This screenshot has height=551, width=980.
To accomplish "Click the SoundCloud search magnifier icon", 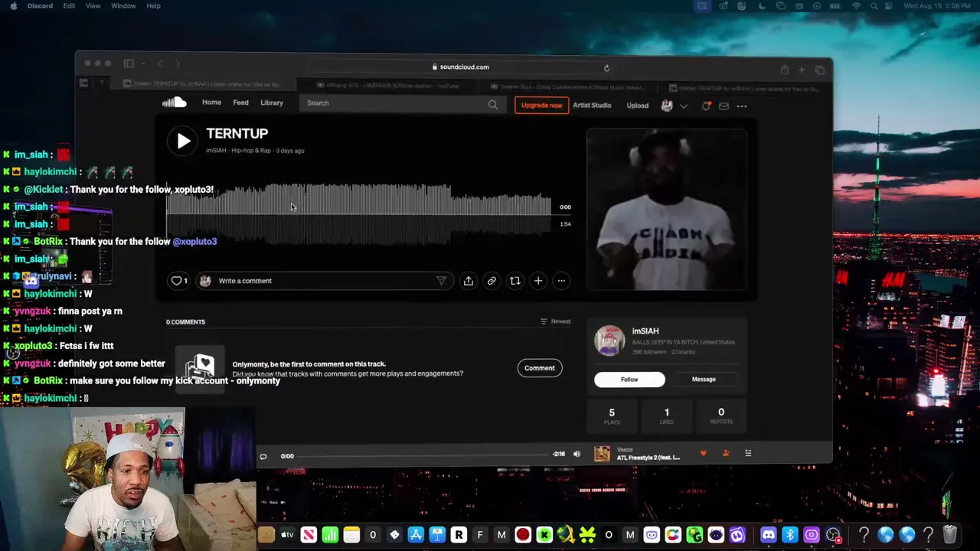I will [493, 105].
